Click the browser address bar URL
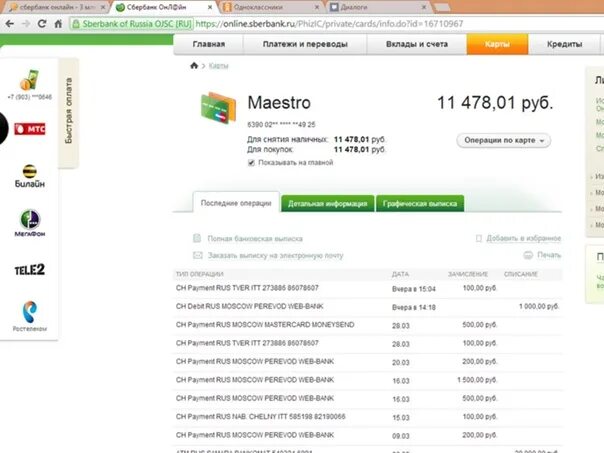 pyautogui.click(x=329, y=24)
